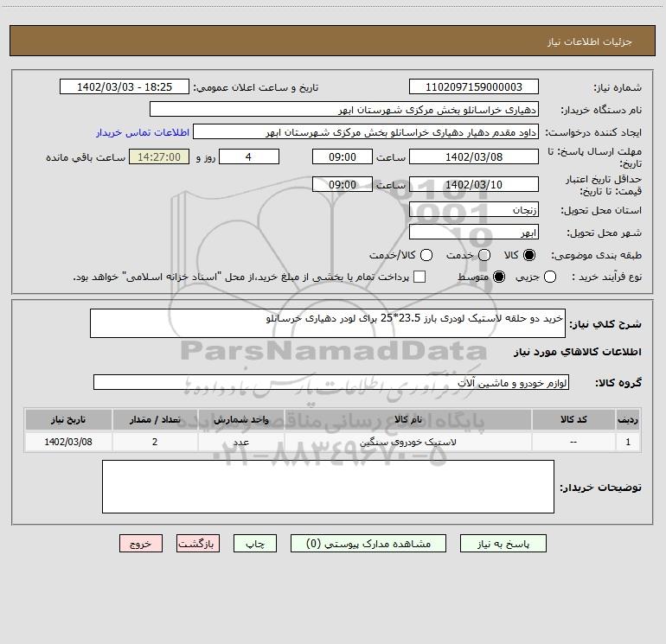The image size is (666, 644).
Task: Click the مشاهده مدارک پیوستی (0) button
Action: click(x=368, y=544)
